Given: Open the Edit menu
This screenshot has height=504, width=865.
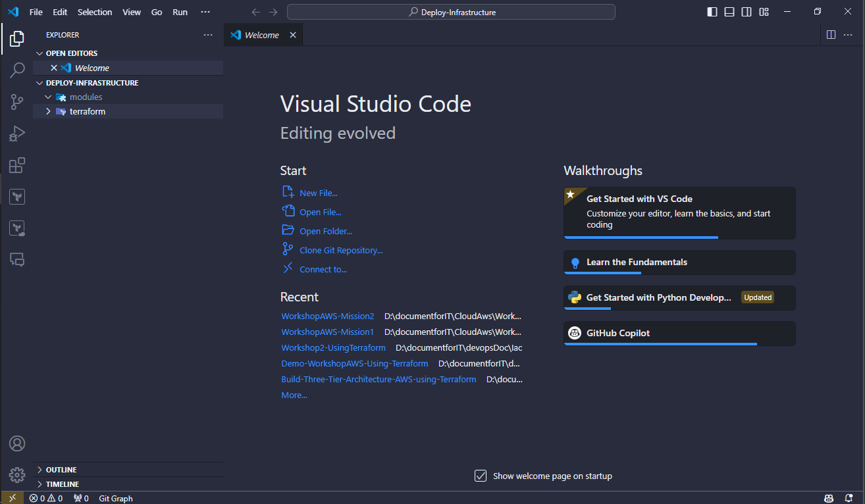Looking at the screenshot, I should [x=60, y=12].
